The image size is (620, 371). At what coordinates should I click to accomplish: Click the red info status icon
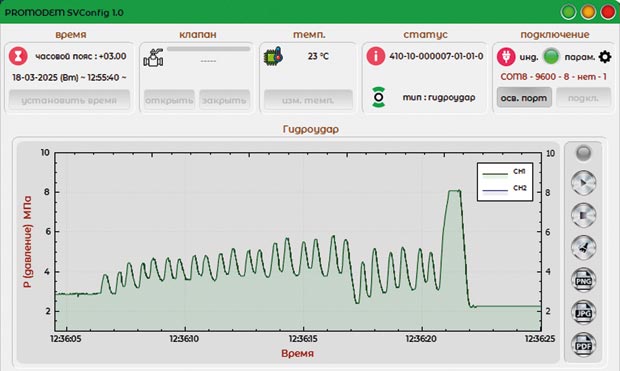pos(376,56)
